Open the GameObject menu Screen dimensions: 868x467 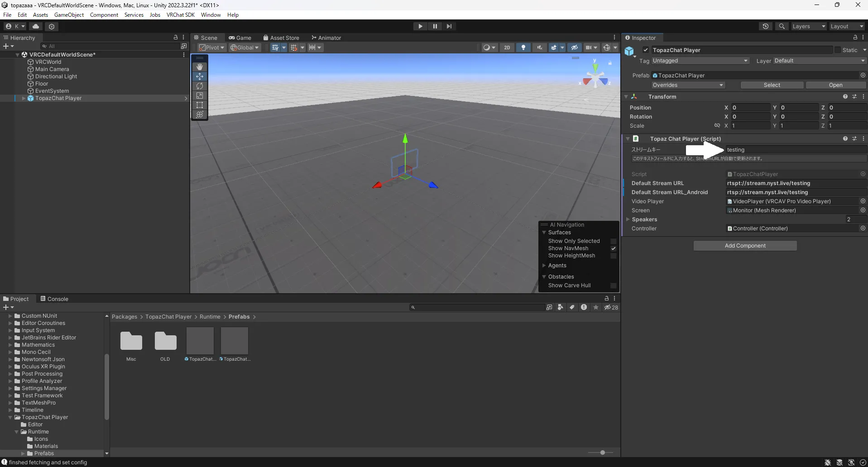(69, 15)
